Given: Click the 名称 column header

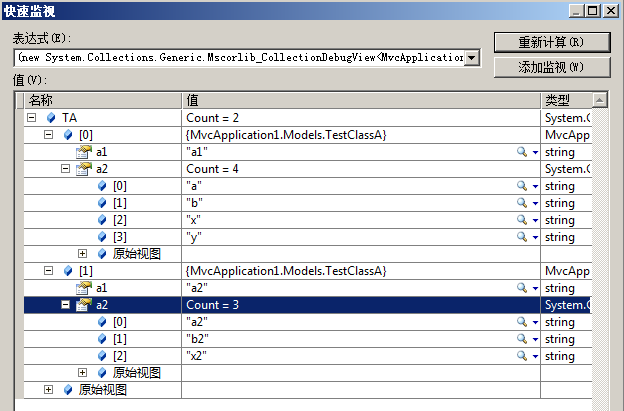Looking at the screenshot, I should [100, 101].
